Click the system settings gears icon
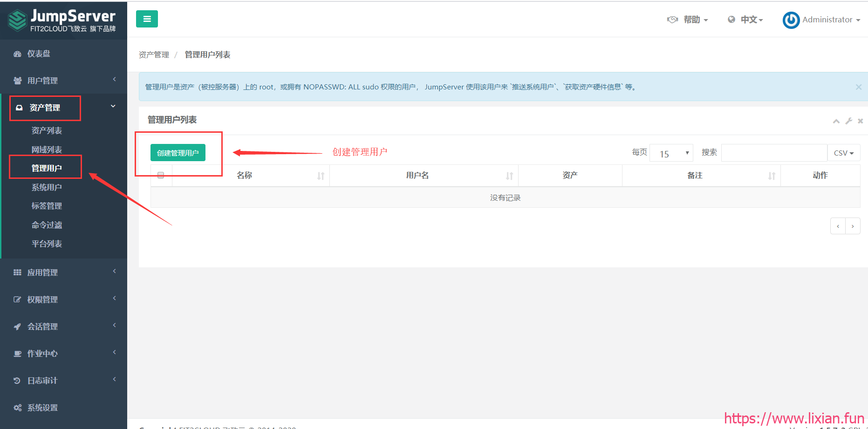 pos(18,408)
